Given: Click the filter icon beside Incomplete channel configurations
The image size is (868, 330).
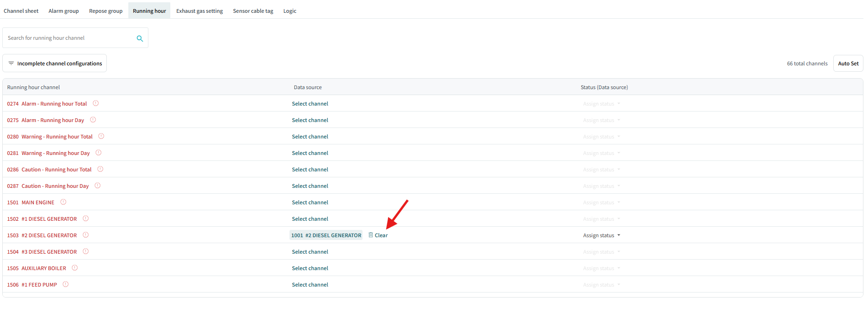Looking at the screenshot, I should click(x=11, y=64).
